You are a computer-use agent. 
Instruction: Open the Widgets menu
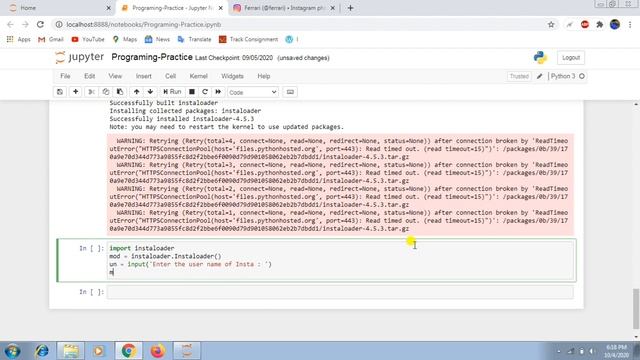(x=232, y=76)
